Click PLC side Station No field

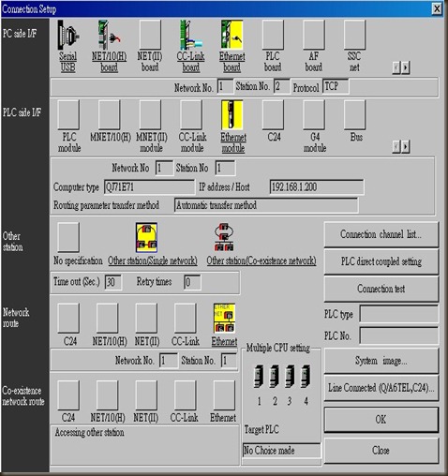coord(225,168)
